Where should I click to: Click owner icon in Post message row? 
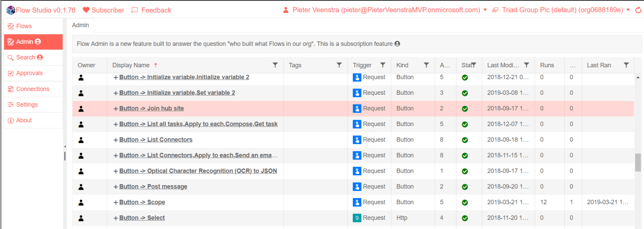coord(81,187)
